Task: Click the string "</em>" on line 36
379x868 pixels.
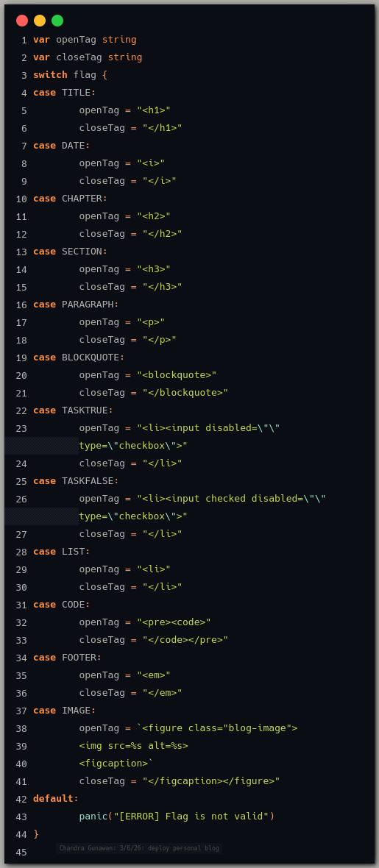Action: click(163, 693)
